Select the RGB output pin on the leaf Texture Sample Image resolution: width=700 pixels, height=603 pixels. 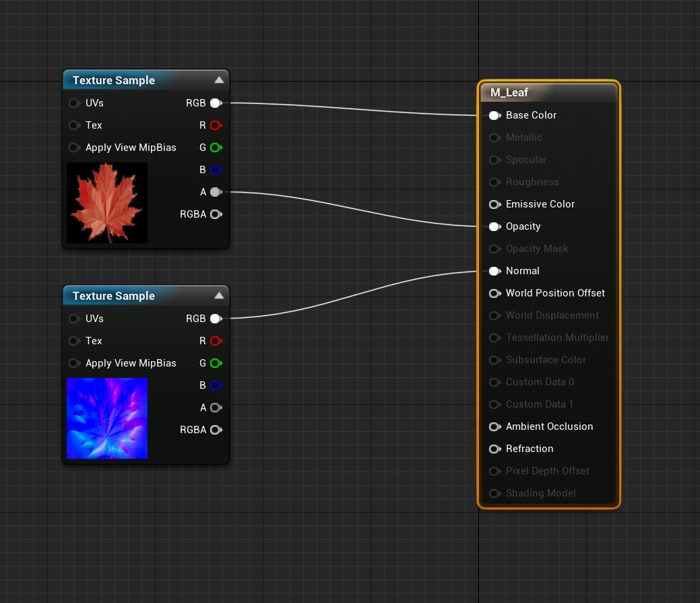[x=216, y=103]
